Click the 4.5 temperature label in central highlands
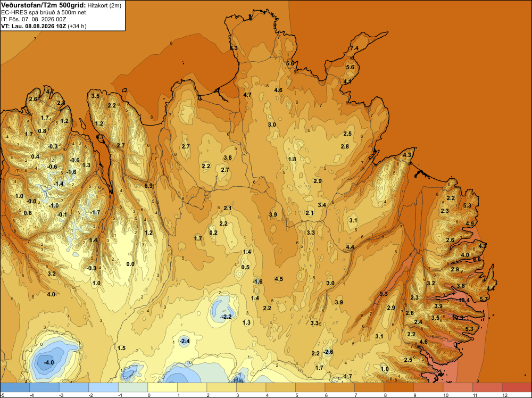Screen dimensions: 532x398 [279, 279]
